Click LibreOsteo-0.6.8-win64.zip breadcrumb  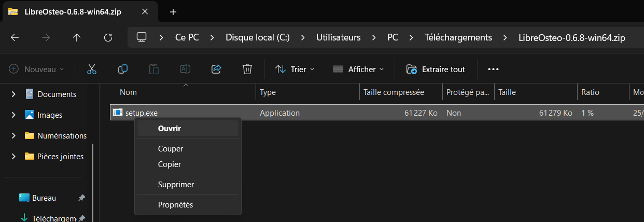pyautogui.click(x=572, y=37)
